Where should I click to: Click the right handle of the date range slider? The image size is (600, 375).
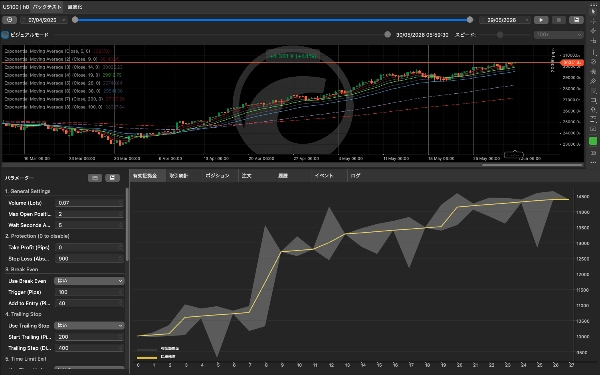coord(470,20)
